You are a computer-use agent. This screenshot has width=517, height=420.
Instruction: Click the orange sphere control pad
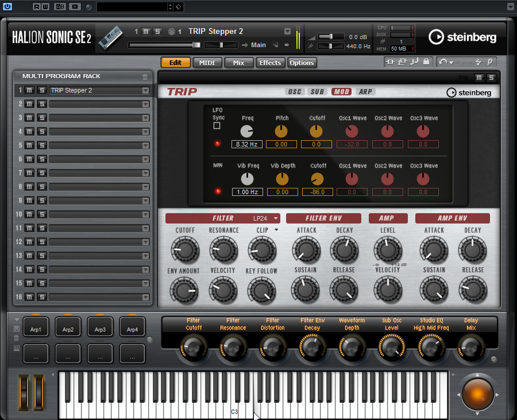coord(477,394)
